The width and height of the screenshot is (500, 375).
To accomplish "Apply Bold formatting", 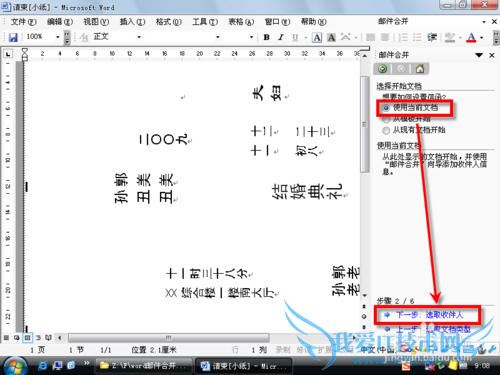I will 266,37.
